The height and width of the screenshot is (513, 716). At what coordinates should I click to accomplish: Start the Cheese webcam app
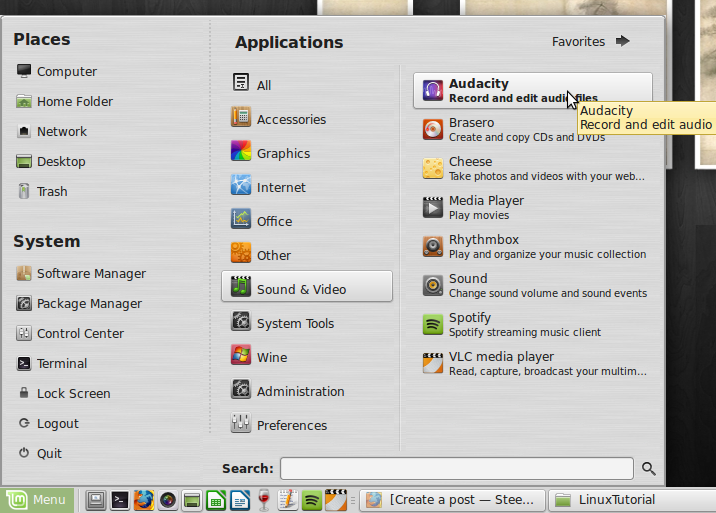pyautogui.click(x=532, y=169)
